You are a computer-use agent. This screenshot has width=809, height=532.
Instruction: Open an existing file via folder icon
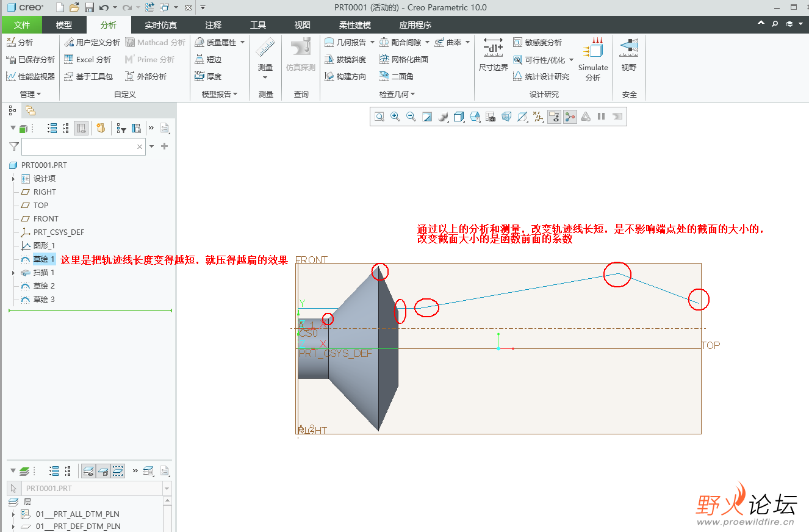point(74,7)
